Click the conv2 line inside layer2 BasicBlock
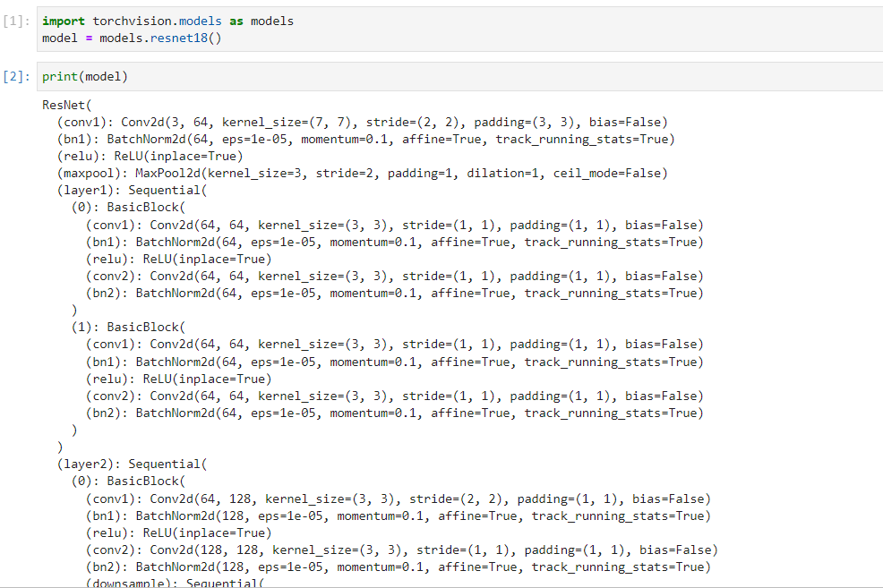 (x=269, y=550)
